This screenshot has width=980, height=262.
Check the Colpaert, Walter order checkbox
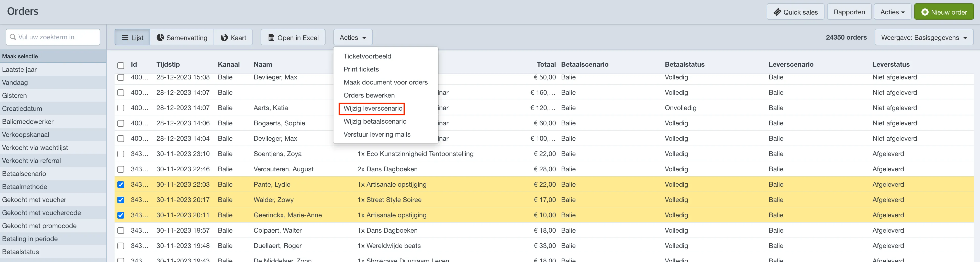121,231
